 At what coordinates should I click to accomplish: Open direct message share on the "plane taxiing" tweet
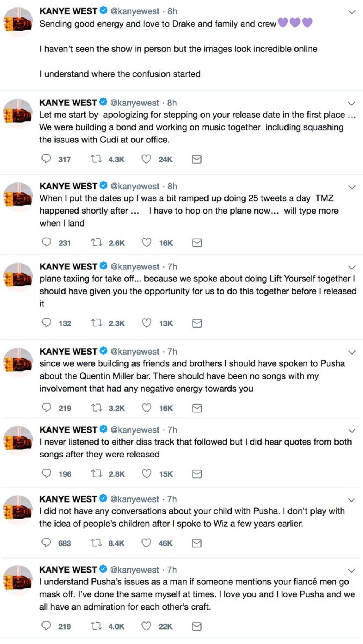197,323
